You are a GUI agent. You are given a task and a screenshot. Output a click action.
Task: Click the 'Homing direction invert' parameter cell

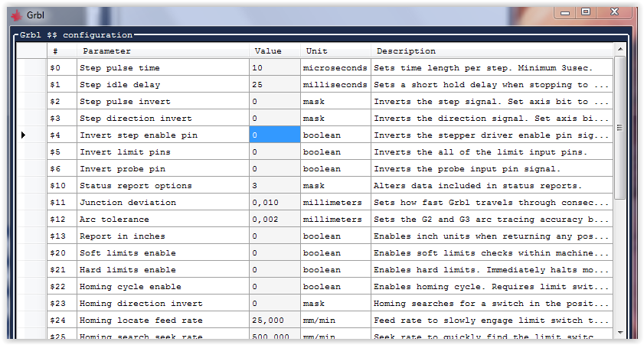pos(163,303)
